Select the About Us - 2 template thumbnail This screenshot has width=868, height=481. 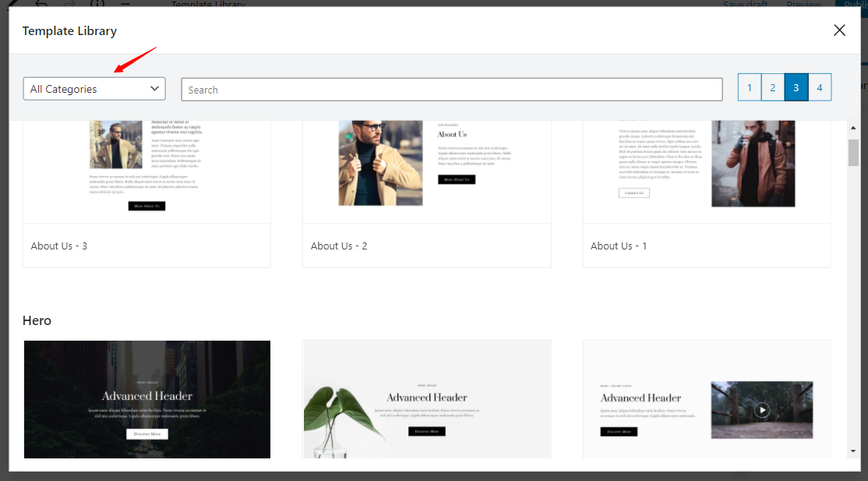tap(426, 172)
